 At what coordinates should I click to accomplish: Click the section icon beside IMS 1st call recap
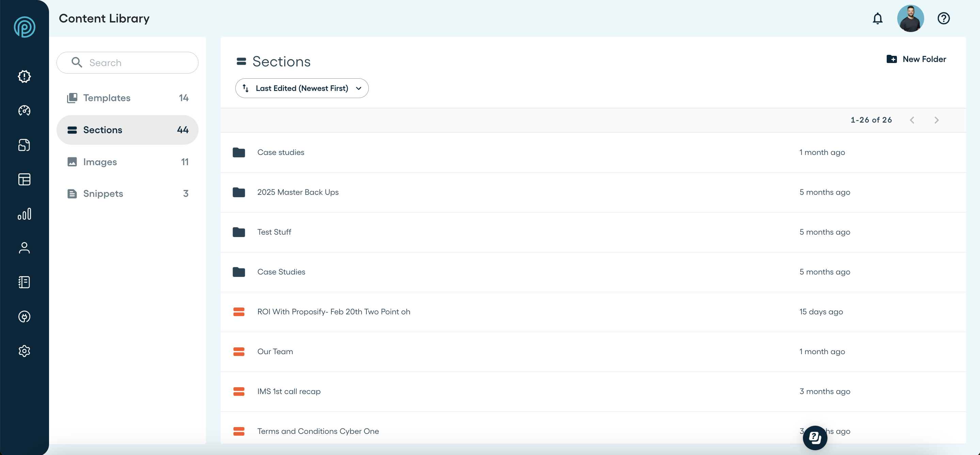pos(239,391)
